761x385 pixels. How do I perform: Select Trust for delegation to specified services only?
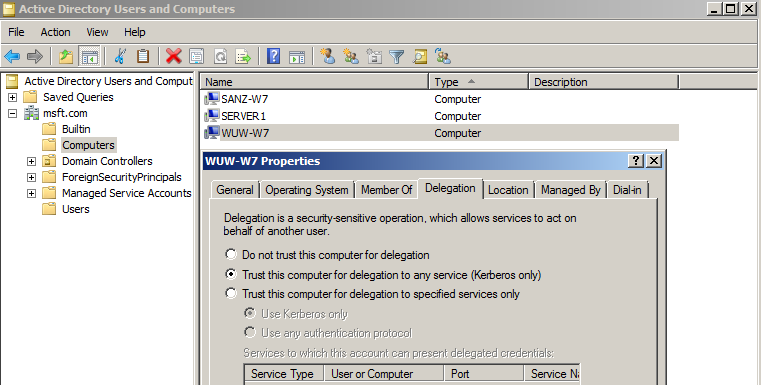(231, 293)
